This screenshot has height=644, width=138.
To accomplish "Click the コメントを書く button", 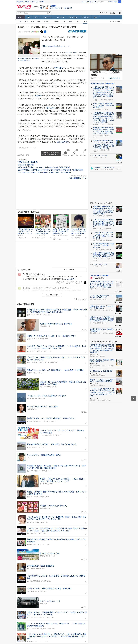I will tap(69, 270).
